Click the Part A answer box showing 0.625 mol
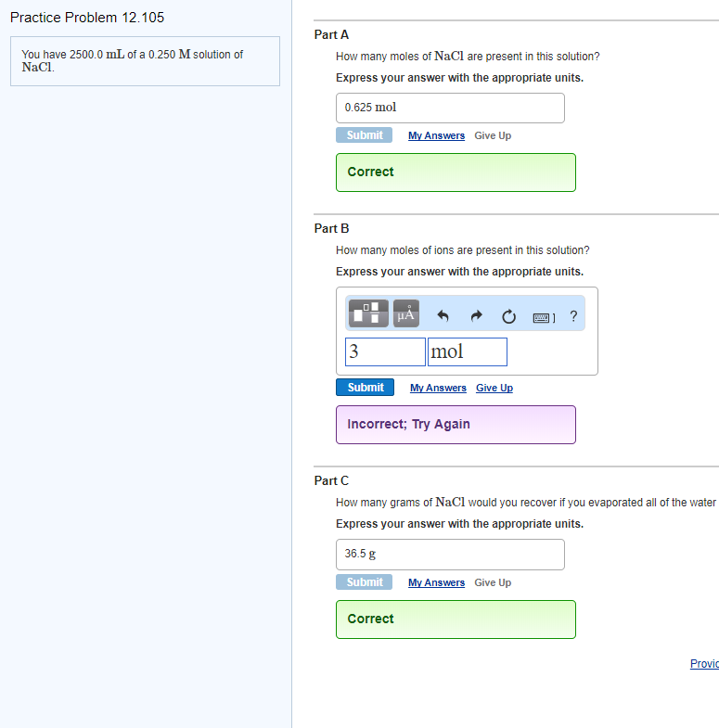Screen dimensions: 719x728 (450, 108)
